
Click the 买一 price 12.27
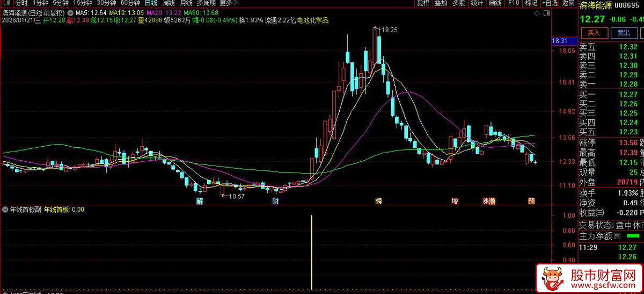(628, 95)
